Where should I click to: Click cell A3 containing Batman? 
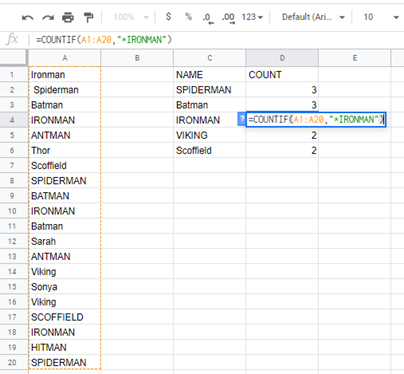click(65, 105)
